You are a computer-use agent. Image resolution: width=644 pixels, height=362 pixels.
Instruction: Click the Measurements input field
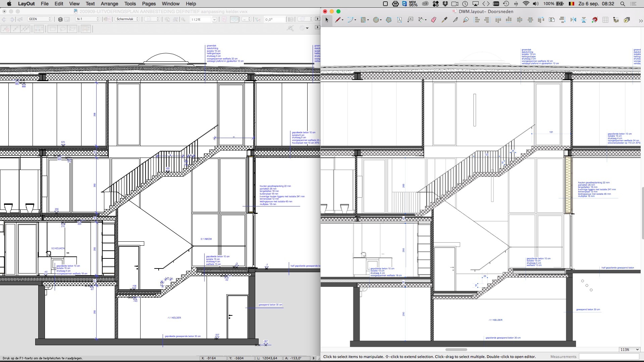(x=609, y=357)
